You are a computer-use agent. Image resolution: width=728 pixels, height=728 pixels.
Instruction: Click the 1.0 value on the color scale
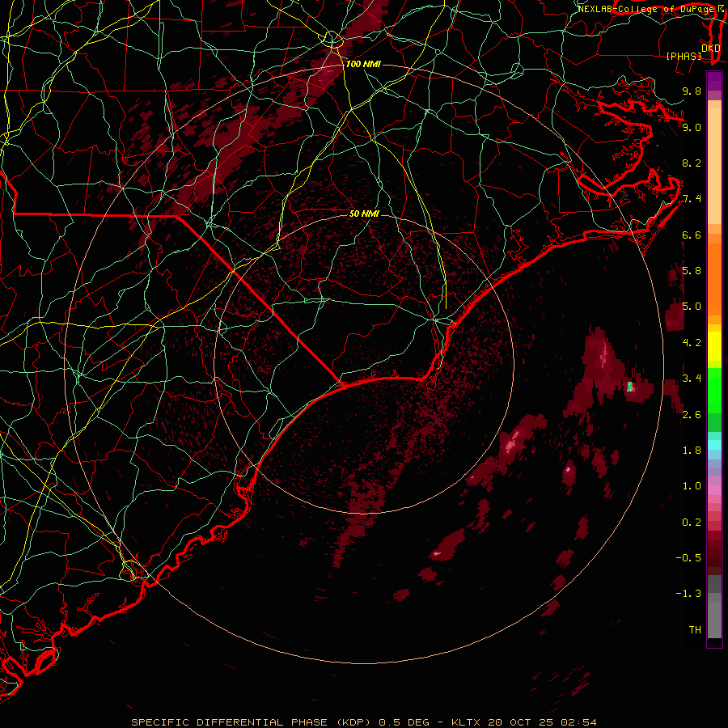(x=692, y=486)
